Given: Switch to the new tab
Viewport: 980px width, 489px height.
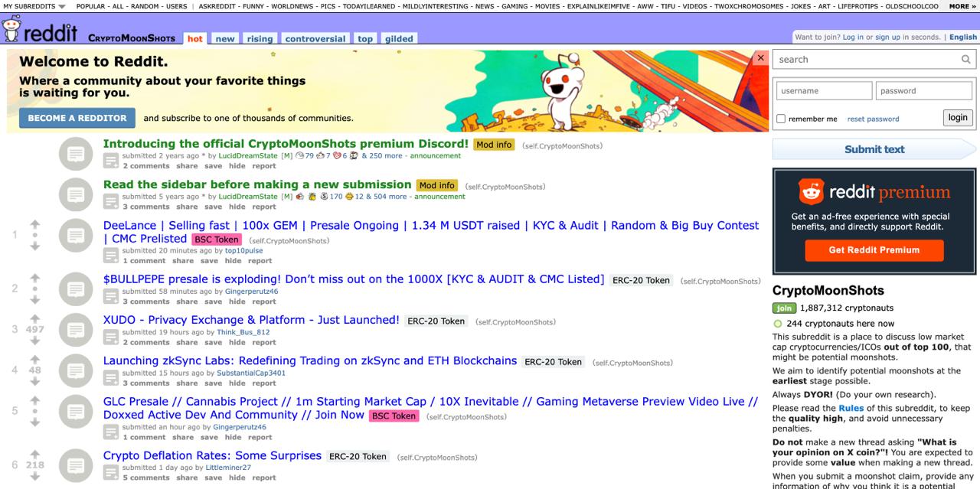Looking at the screenshot, I should coord(225,38).
